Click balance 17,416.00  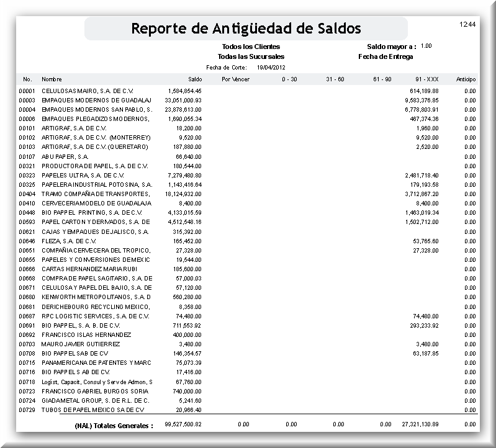pos(189,372)
